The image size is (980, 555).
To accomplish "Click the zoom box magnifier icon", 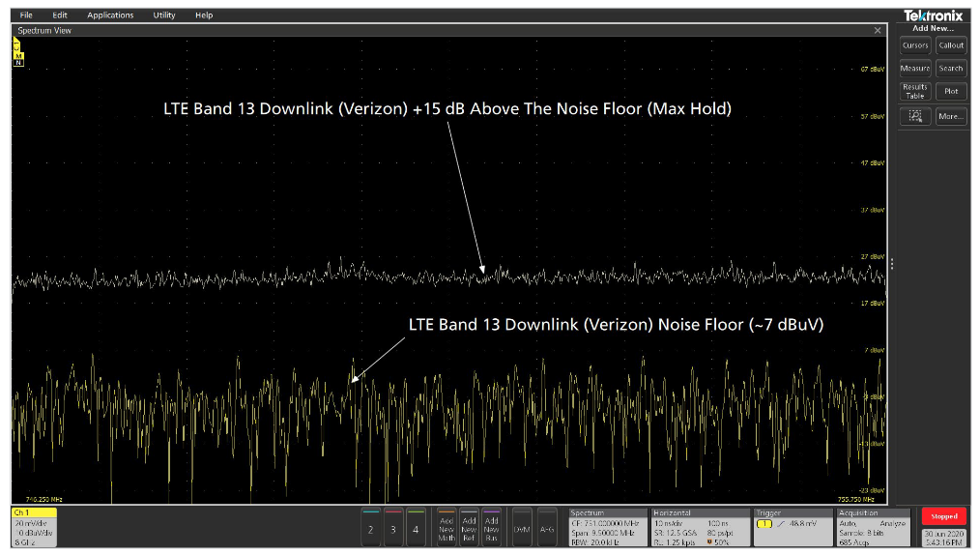I will coord(914,116).
